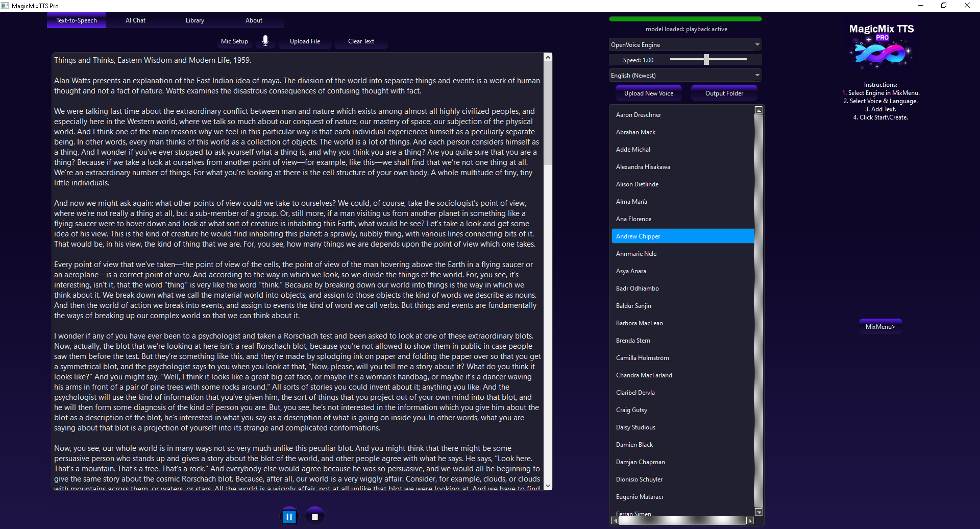Switch to the Text-to-Speech tab
Image resolution: width=980 pixels, height=529 pixels.
point(77,20)
